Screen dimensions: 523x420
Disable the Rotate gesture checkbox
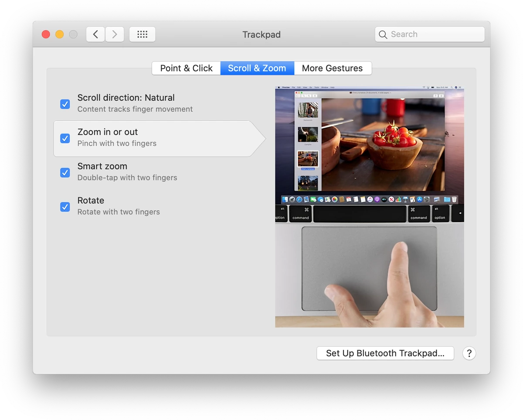65,207
